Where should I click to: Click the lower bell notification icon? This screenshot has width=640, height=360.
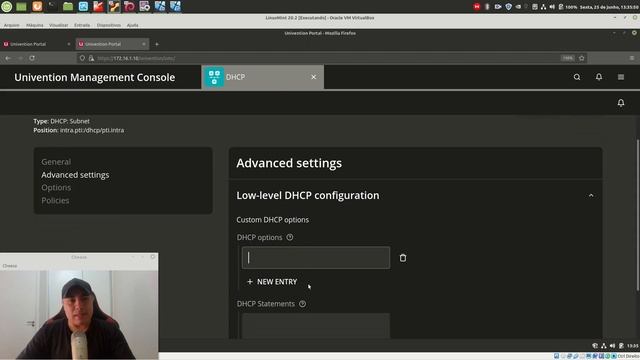[621, 103]
